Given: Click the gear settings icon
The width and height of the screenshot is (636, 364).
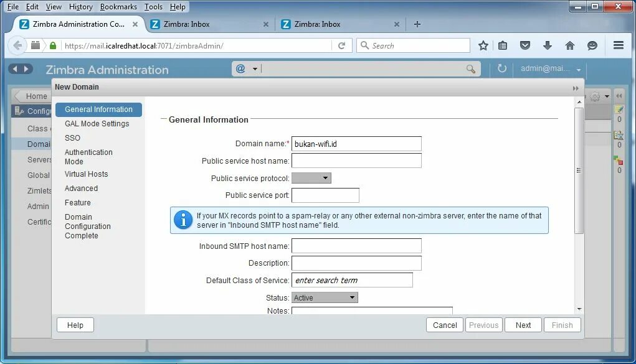Looking at the screenshot, I should [x=595, y=96].
